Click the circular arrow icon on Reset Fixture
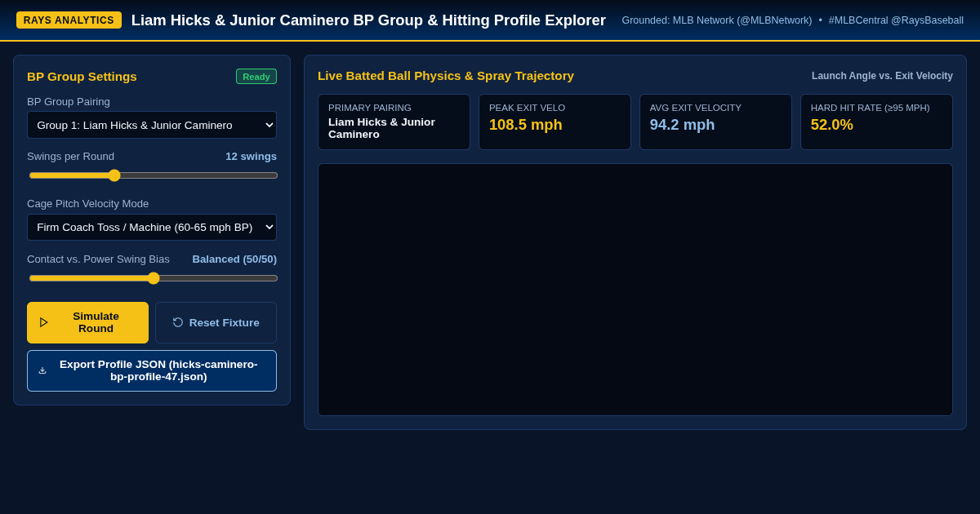This screenshot has width=980, height=514. click(178, 322)
